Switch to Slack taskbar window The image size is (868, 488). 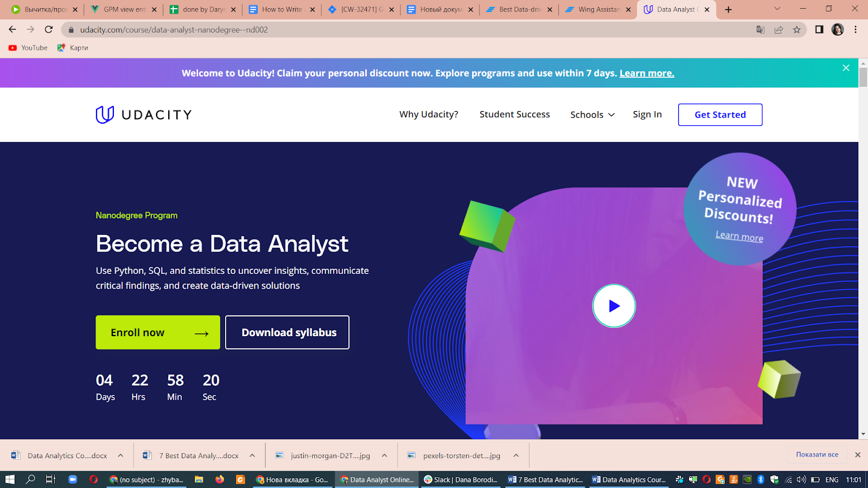461,479
